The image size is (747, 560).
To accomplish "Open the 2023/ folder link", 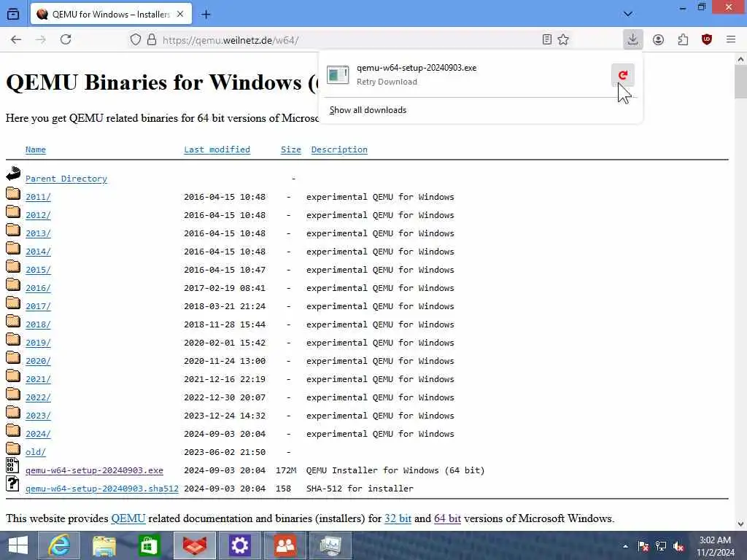I will point(38,416).
